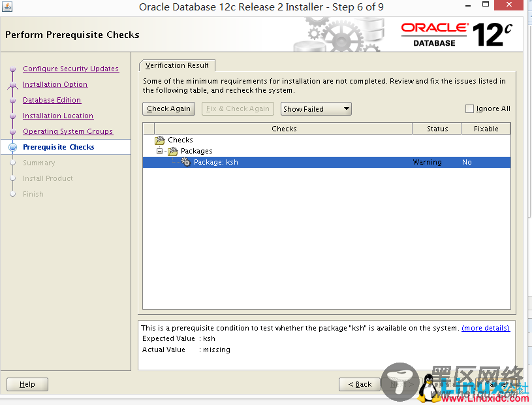This screenshot has width=532, height=405.
Task: Select the Package: ksh row
Action: (x=327, y=162)
